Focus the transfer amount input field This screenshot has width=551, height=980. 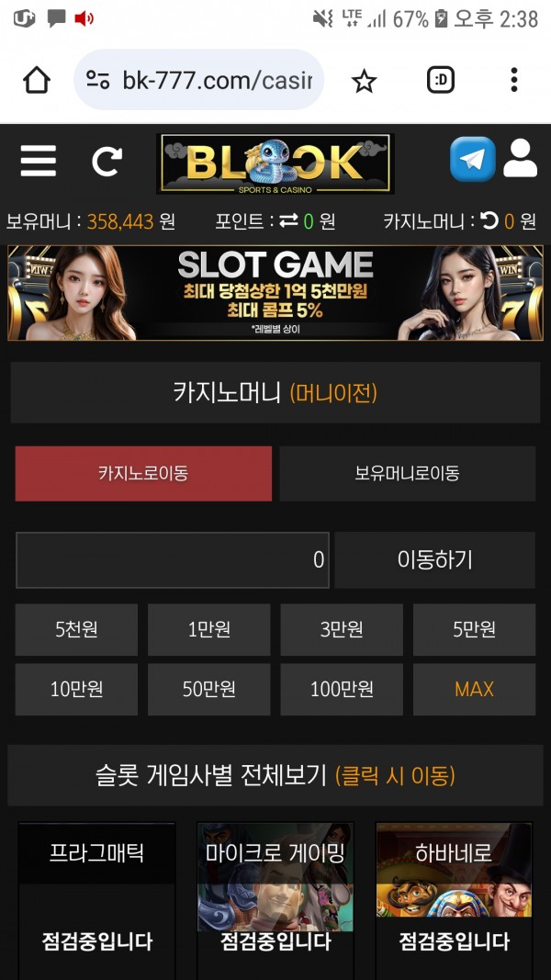[x=173, y=560]
